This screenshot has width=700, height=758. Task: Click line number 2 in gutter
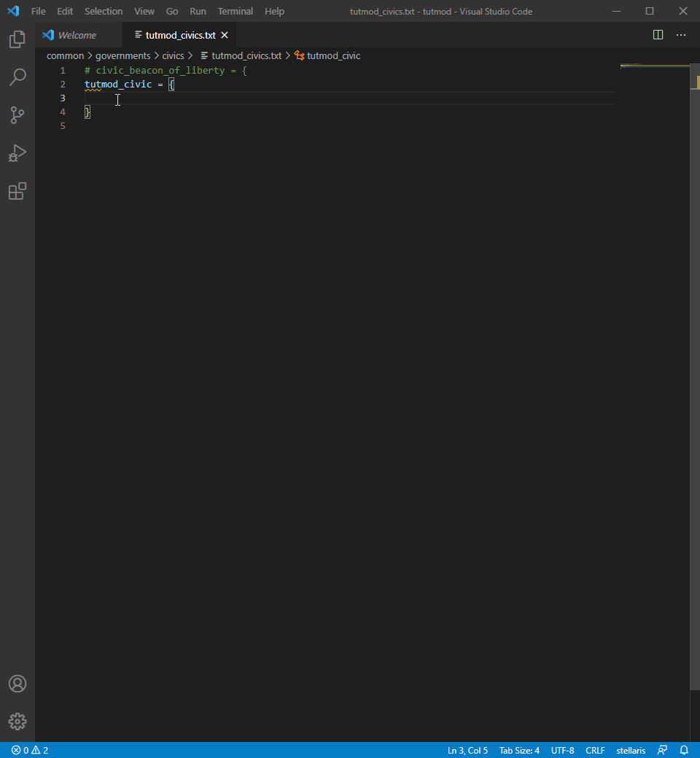(x=63, y=84)
